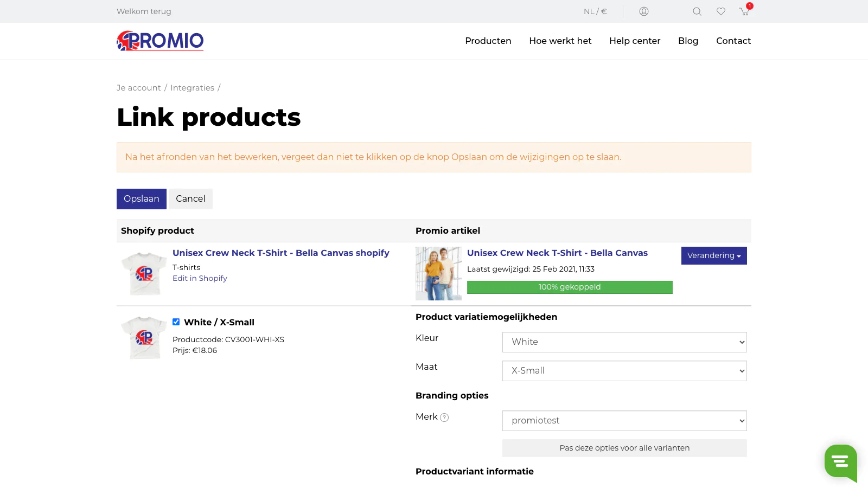Image resolution: width=868 pixels, height=488 pixels.
Task: Click the Opslaan button
Action: pyautogui.click(x=142, y=199)
